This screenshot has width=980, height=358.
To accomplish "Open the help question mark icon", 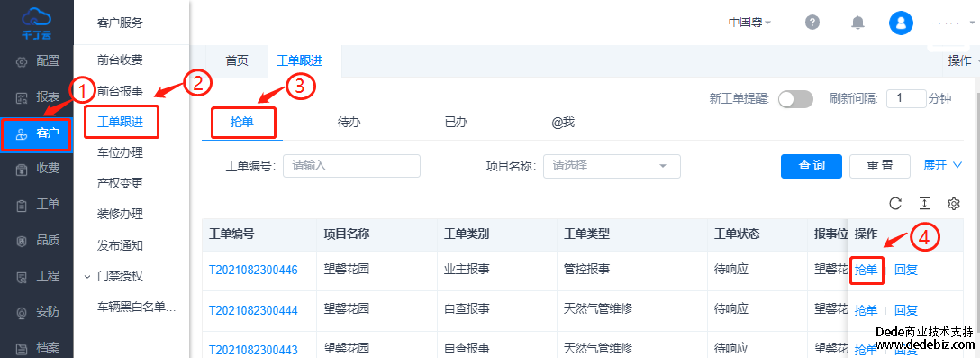I will [x=812, y=23].
